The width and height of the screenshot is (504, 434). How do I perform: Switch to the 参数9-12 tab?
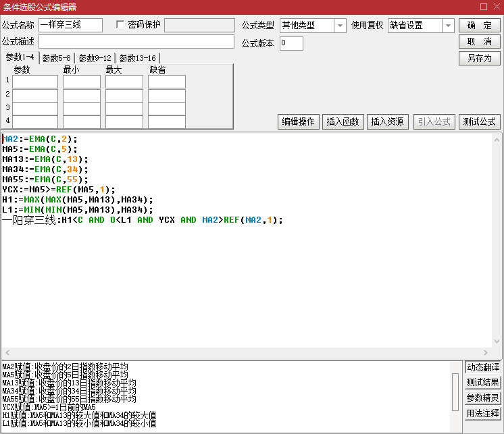coord(95,58)
